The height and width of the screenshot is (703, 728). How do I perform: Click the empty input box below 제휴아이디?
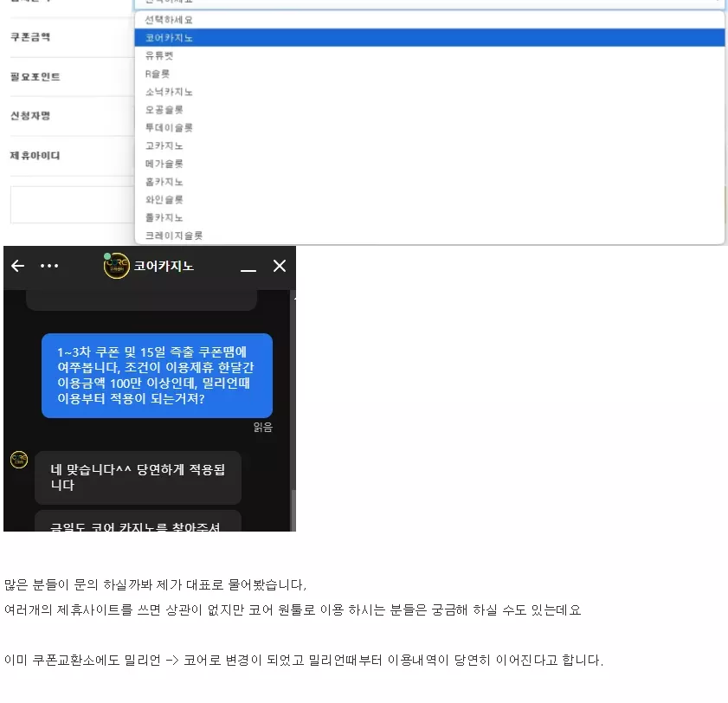pos(73,205)
